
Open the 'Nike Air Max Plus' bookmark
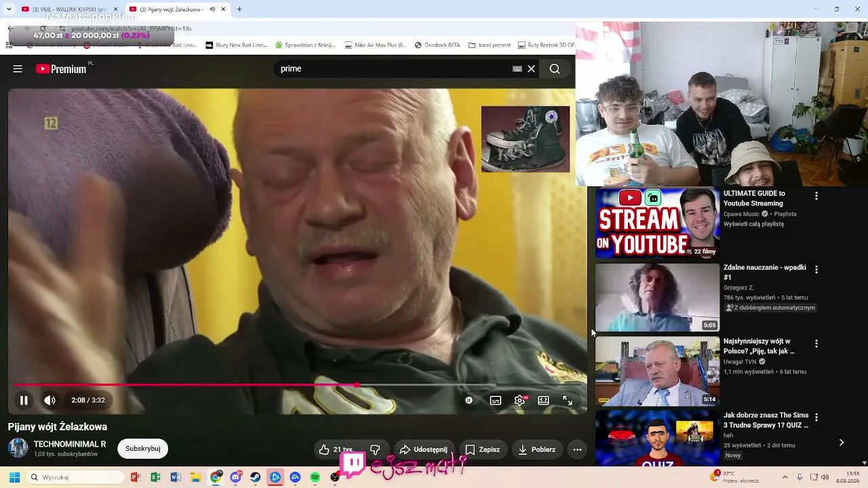click(376, 45)
